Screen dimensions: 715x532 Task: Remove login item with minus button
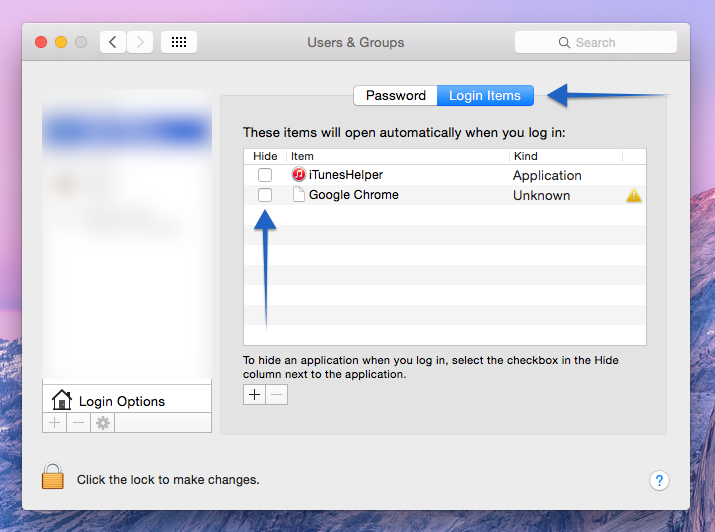(277, 395)
